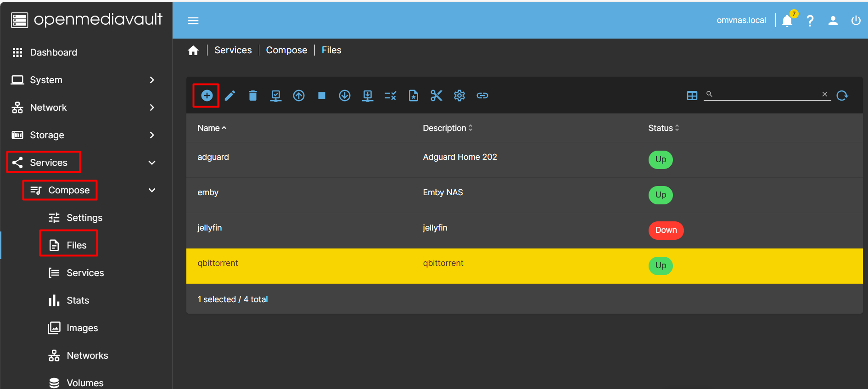Click the Emby NAS description
The image size is (868, 389).
click(443, 192)
